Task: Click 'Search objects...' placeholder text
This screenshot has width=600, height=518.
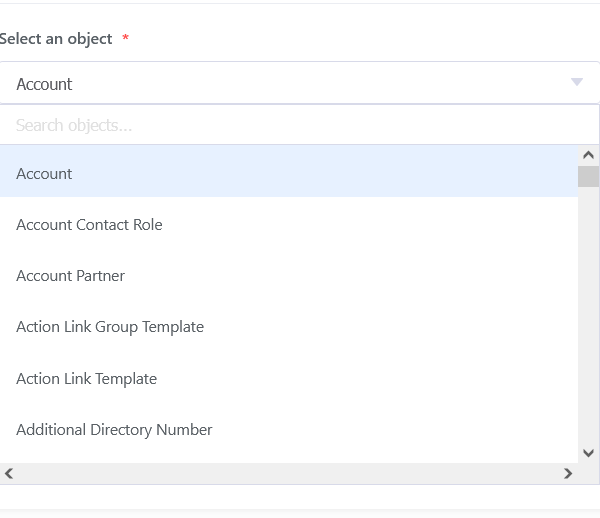Action: (x=74, y=125)
